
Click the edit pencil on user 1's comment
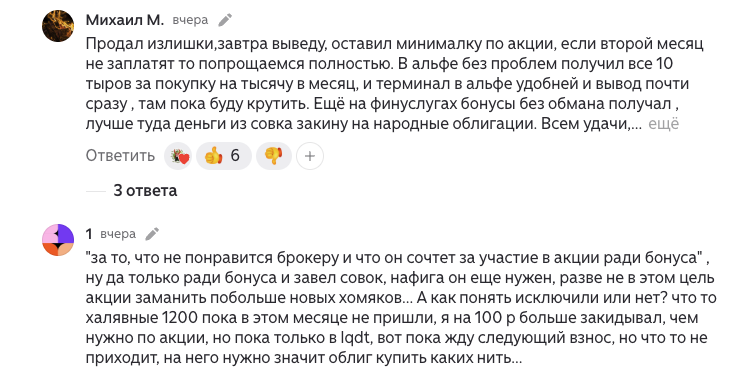coord(152,234)
